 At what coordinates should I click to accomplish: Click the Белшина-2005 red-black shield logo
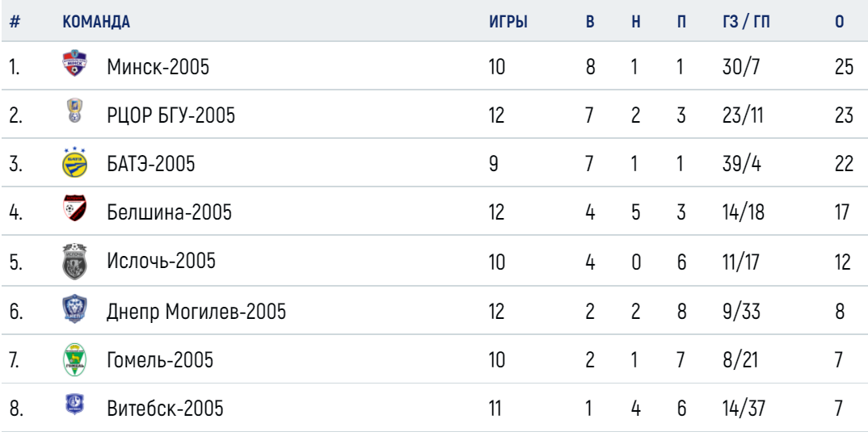coord(74,208)
